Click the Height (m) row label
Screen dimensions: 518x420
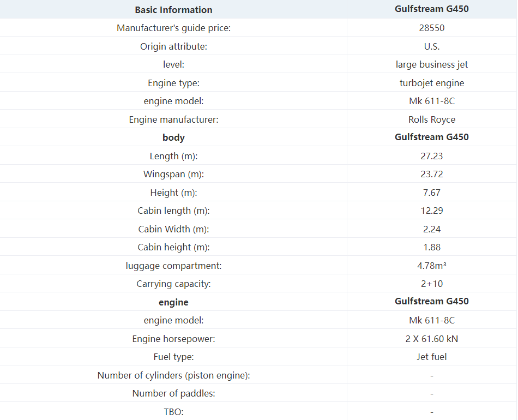pos(173,193)
